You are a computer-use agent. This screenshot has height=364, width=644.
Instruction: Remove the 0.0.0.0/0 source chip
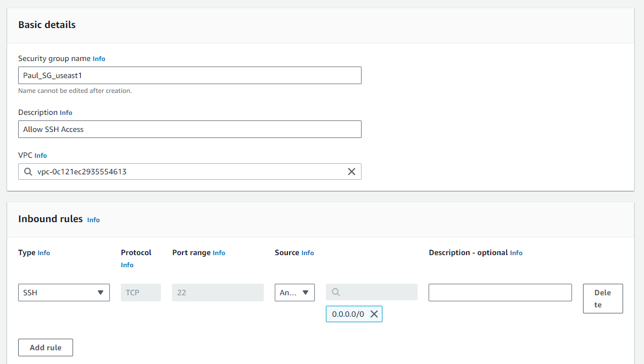(x=374, y=314)
